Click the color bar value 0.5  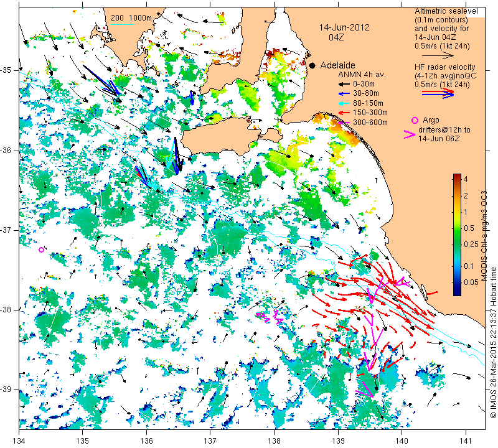(469, 228)
